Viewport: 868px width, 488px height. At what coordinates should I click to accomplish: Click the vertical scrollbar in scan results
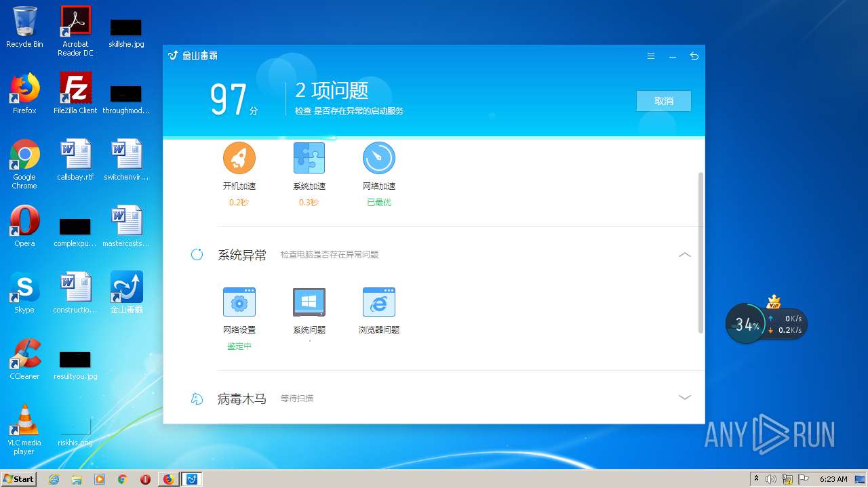[701, 252]
